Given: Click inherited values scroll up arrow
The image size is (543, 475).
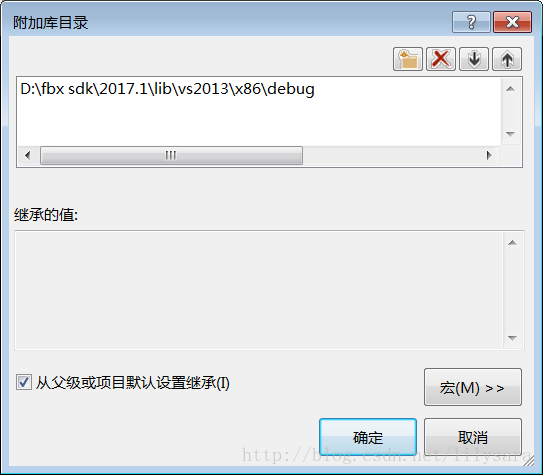Looking at the screenshot, I should coord(512,243).
